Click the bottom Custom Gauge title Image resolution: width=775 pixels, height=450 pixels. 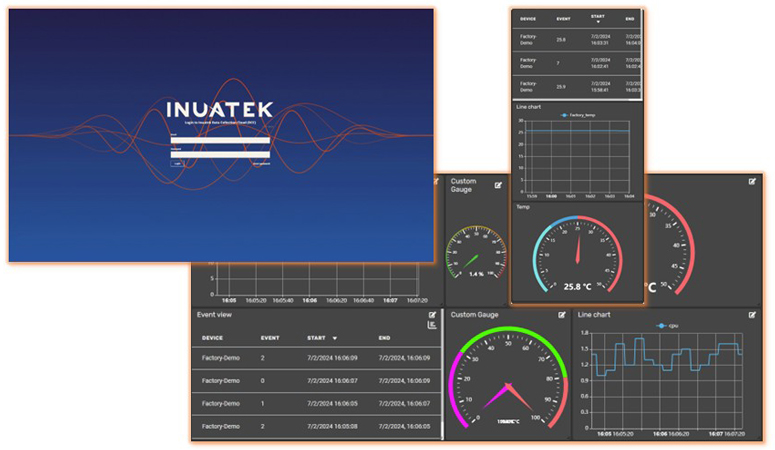[x=474, y=315]
